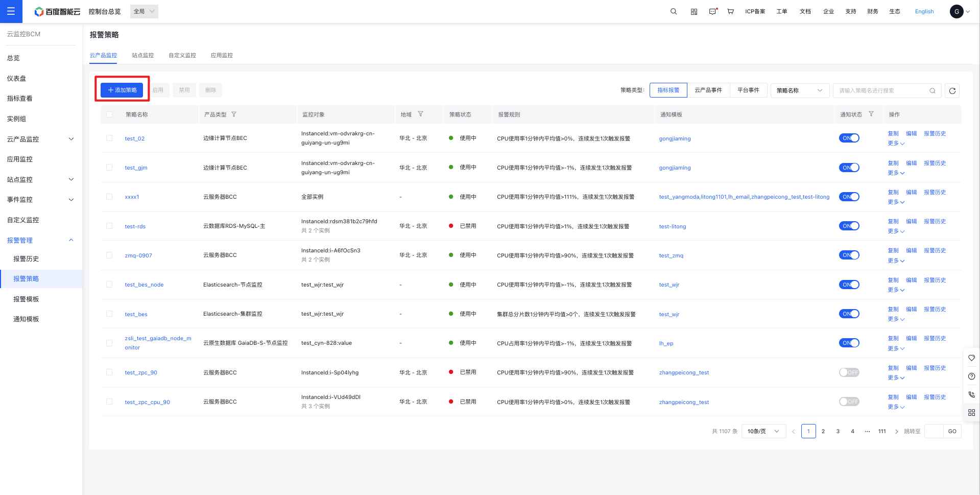Check the test-rds row checkbox
The width and height of the screenshot is (980, 495).
(x=109, y=226)
